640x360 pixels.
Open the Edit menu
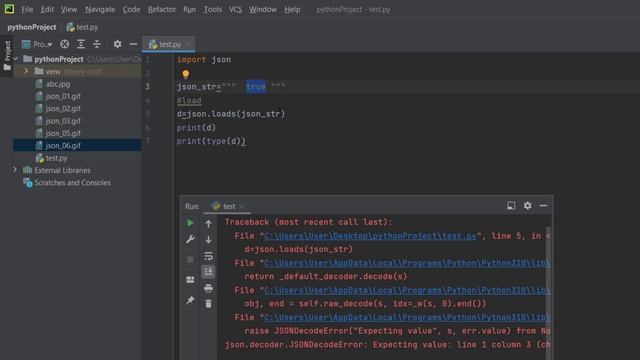pos(47,9)
